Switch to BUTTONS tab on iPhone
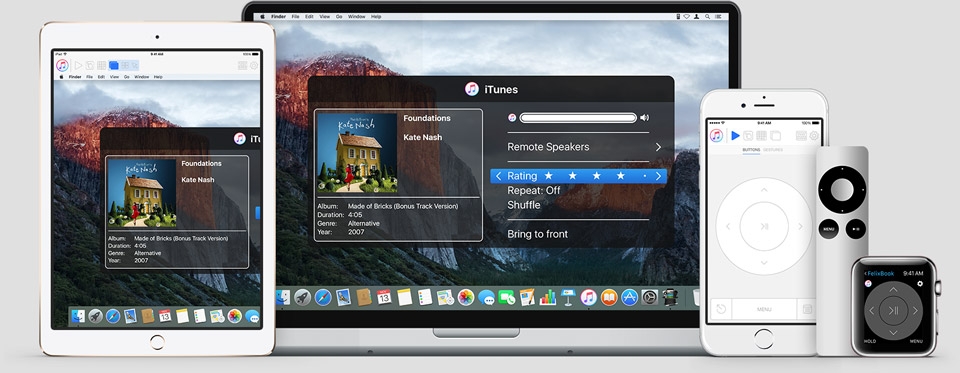This screenshot has height=373, width=960. [x=751, y=150]
